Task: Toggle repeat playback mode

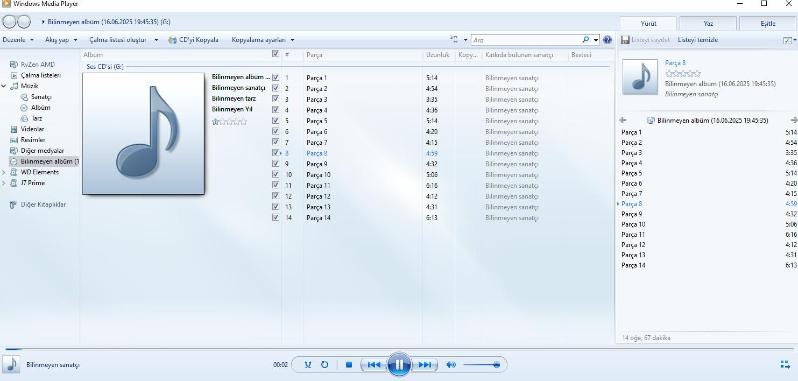Action: click(x=325, y=365)
